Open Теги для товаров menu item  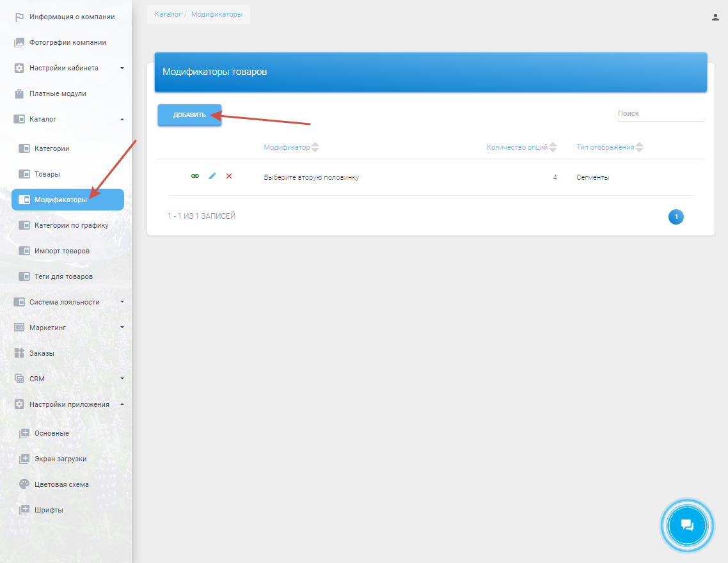click(63, 276)
